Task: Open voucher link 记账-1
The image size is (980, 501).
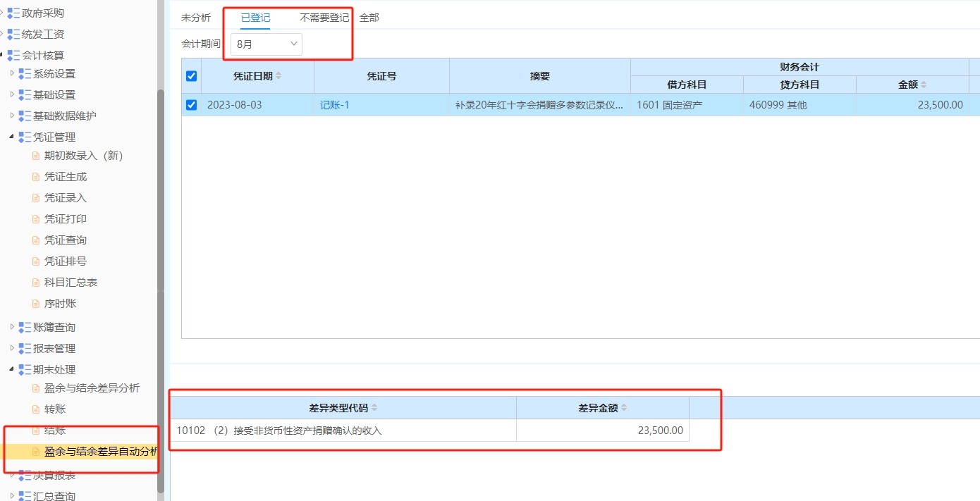Action: (x=335, y=105)
